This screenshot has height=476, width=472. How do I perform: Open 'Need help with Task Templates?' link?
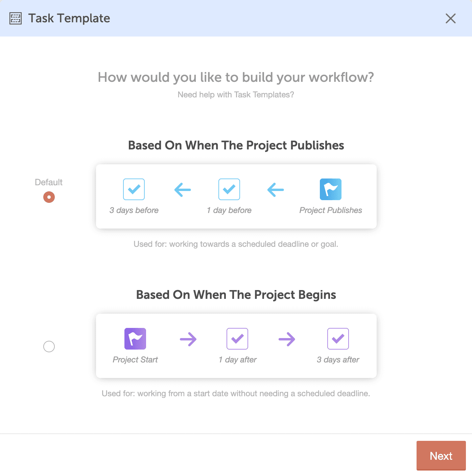236,95
